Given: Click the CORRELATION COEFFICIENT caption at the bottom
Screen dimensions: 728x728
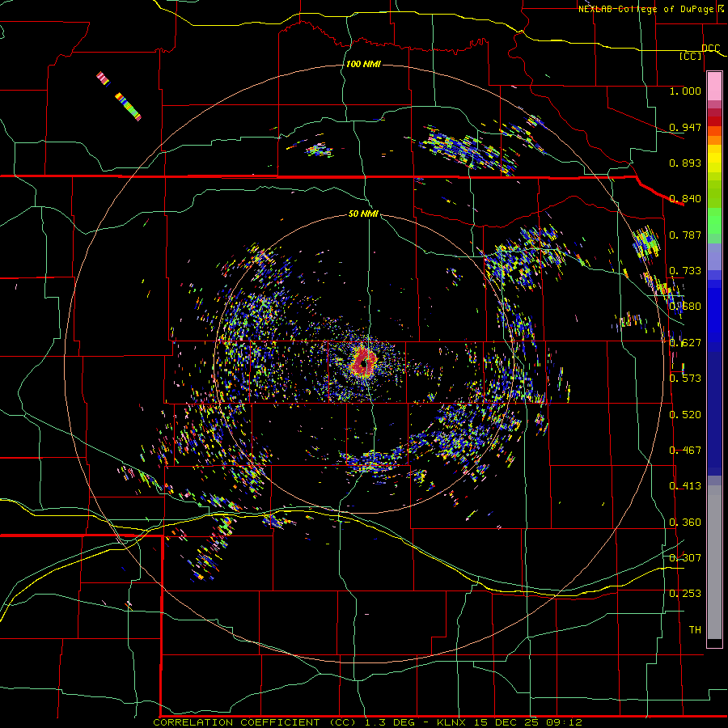Looking at the screenshot, I should [x=367, y=722].
